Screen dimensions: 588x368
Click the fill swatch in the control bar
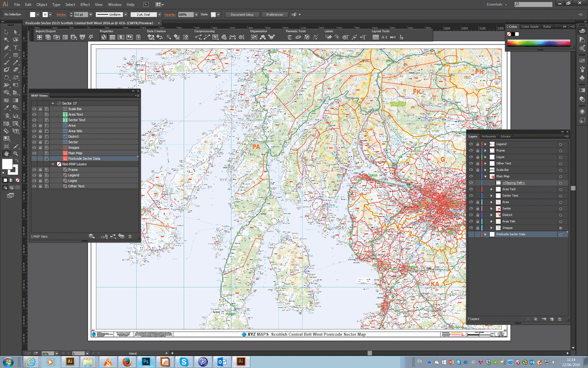click(x=33, y=14)
